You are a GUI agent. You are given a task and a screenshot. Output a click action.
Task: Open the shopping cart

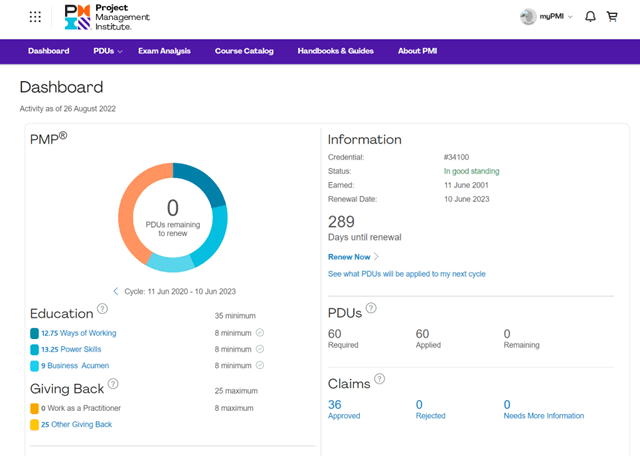click(x=612, y=17)
